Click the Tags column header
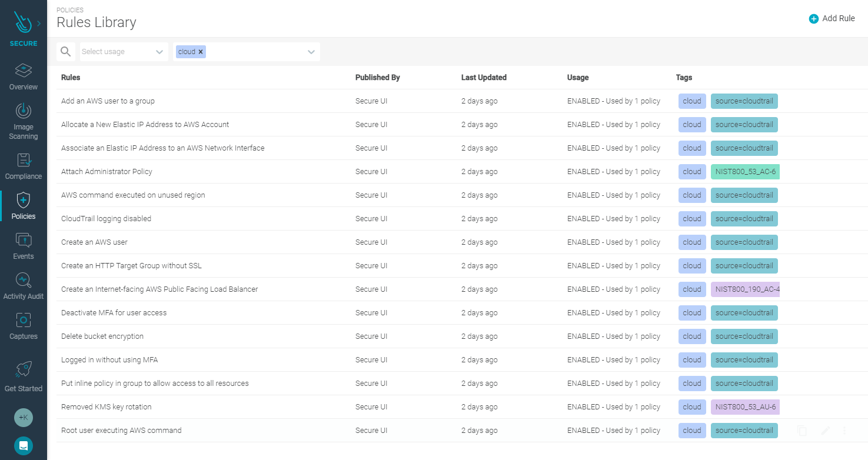868x460 pixels. click(x=684, y=78)
